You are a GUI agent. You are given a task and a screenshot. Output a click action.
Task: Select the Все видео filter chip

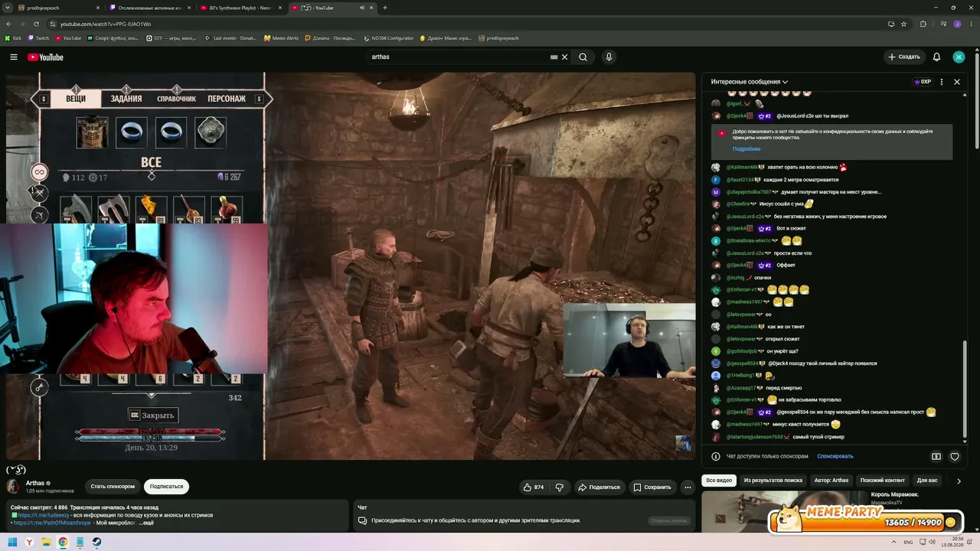719,481
